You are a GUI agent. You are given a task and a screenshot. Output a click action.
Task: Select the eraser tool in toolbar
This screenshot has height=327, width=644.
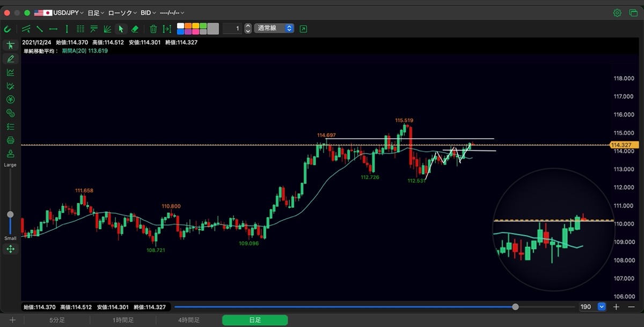pyautogui.click(x=135, y=29)
